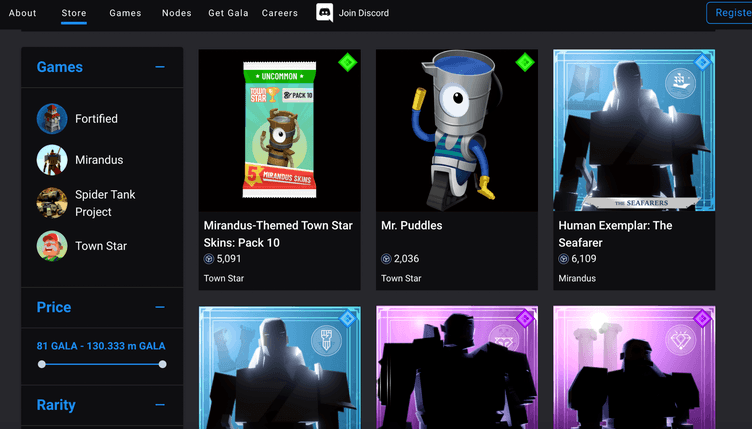Screen dimensions: 752x429
Task: Open the Fortified game icon
Action: click(x=52, y=118)
